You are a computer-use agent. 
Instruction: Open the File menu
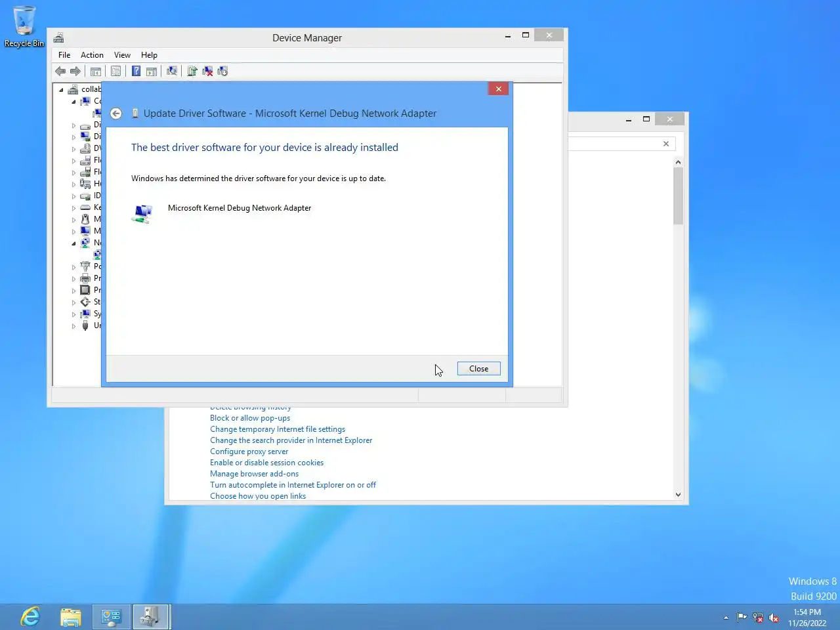pyautogui.click(x=64, y=55)
